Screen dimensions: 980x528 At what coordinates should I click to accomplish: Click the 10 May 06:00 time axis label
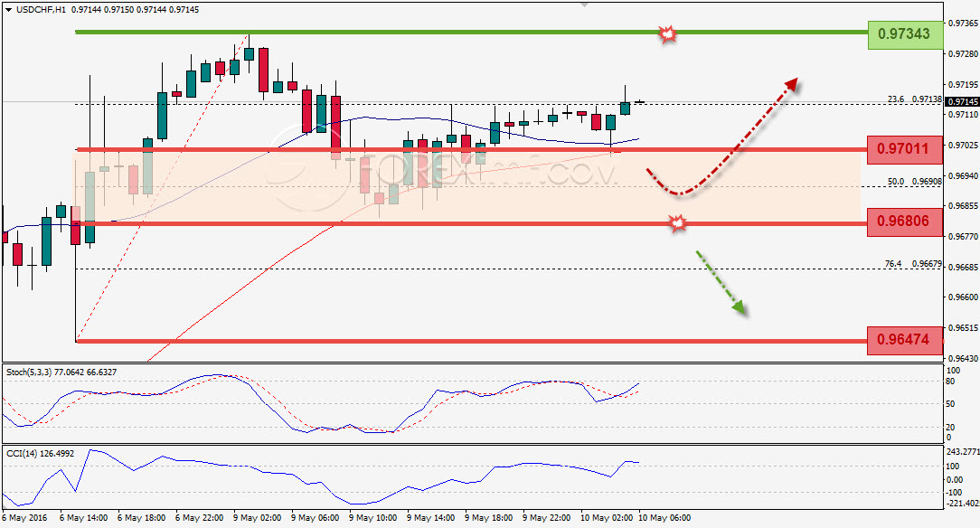pos(664,517)
